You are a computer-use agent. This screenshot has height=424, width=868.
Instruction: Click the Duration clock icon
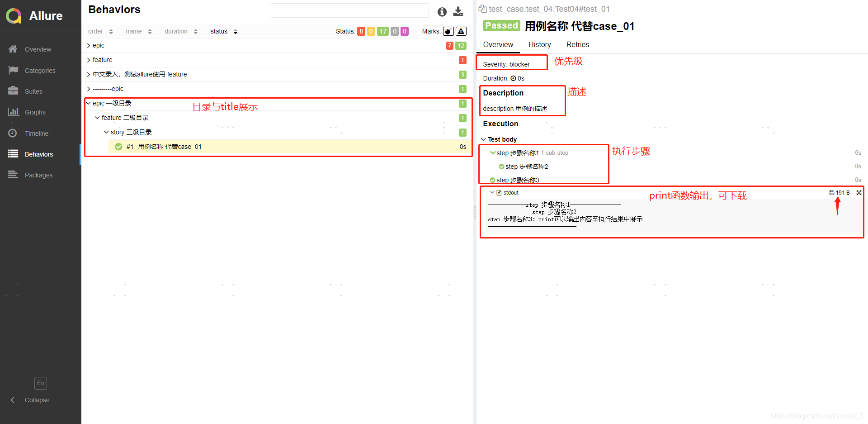(x=513, y=78)
